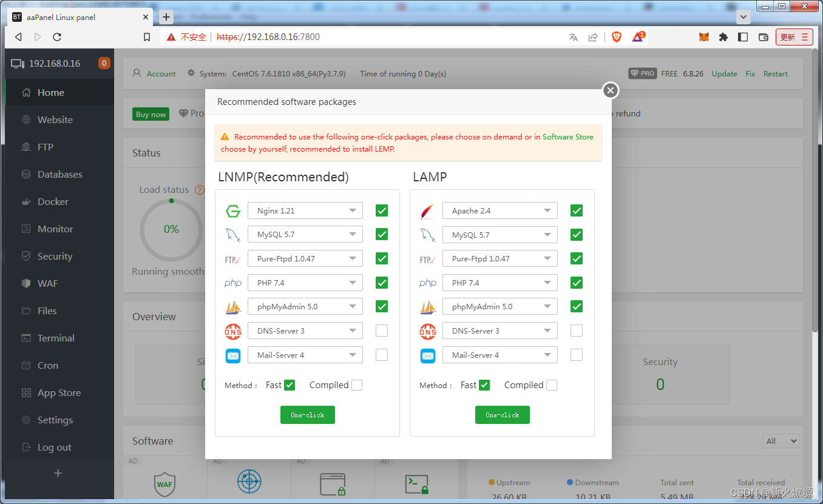
Task: Enable DNS-Server 3 in LAMP
Action: coord(577,331)
